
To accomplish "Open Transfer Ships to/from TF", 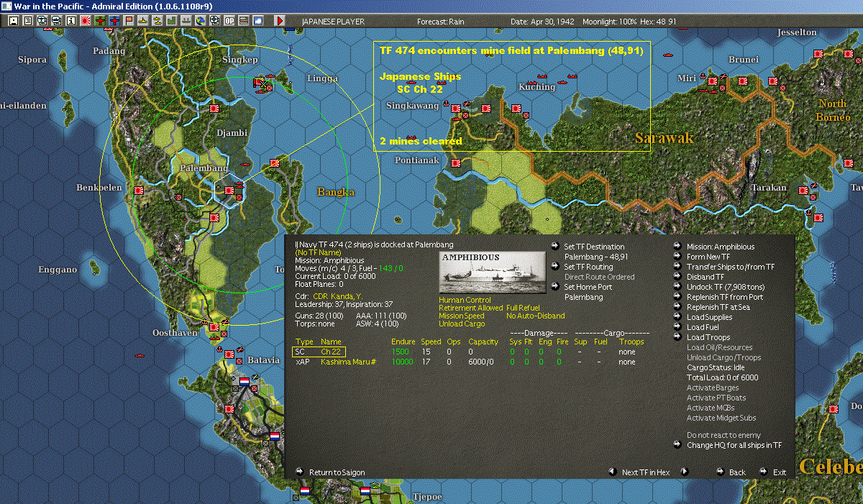I will (x=731, y=267).
